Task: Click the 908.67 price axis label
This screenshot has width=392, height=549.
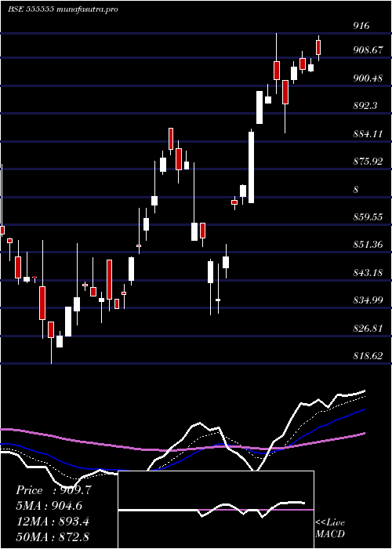Action: pyautogui.click(x=368, y=50)
